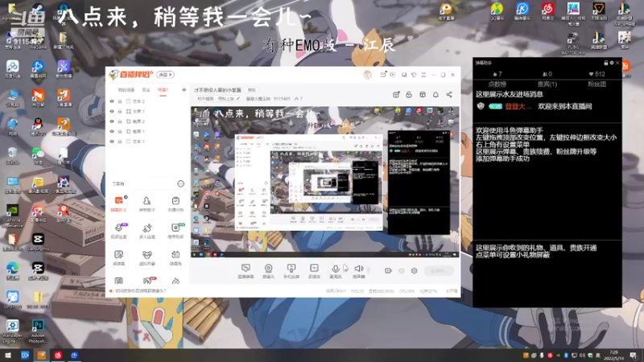
Task: Select the 全屏 1 source row
Action: click(147, 111)
